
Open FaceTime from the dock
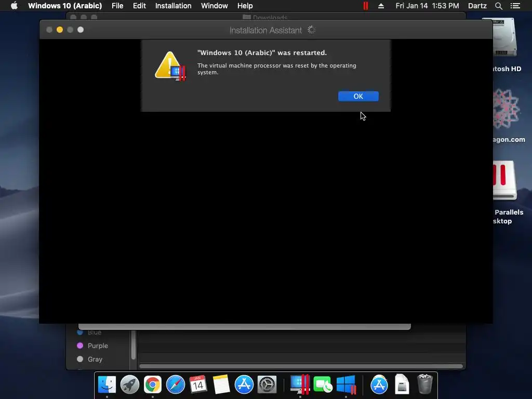[x=323, y=384]
